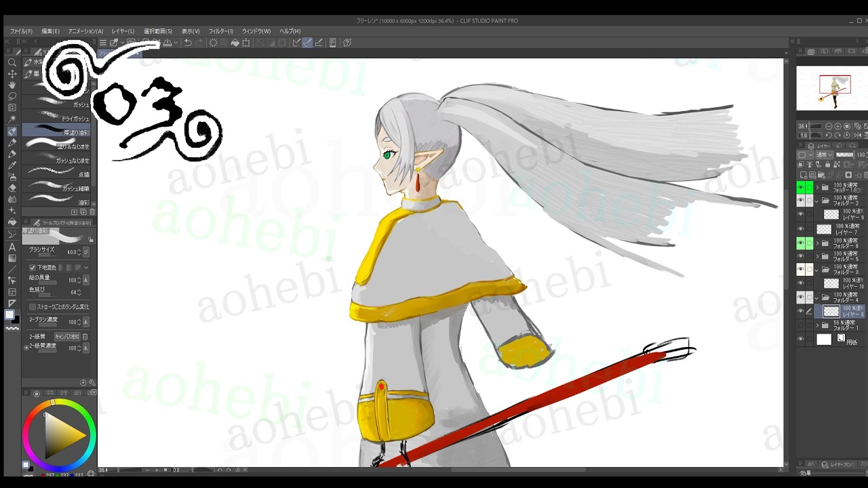Expand フォルダー 5 chevron
Screen dimensions: 868x488
[x=817, y=256]
